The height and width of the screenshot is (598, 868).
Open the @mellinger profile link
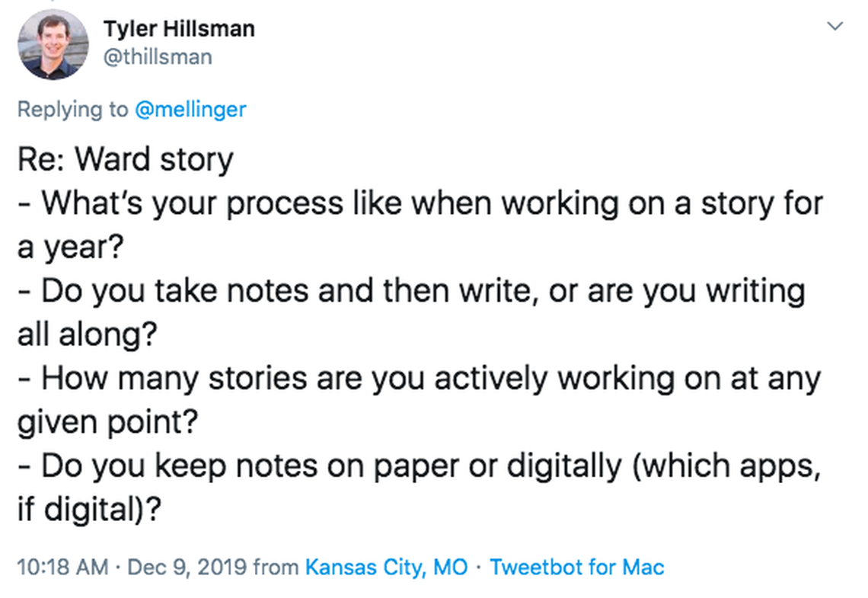click(190, 110)
